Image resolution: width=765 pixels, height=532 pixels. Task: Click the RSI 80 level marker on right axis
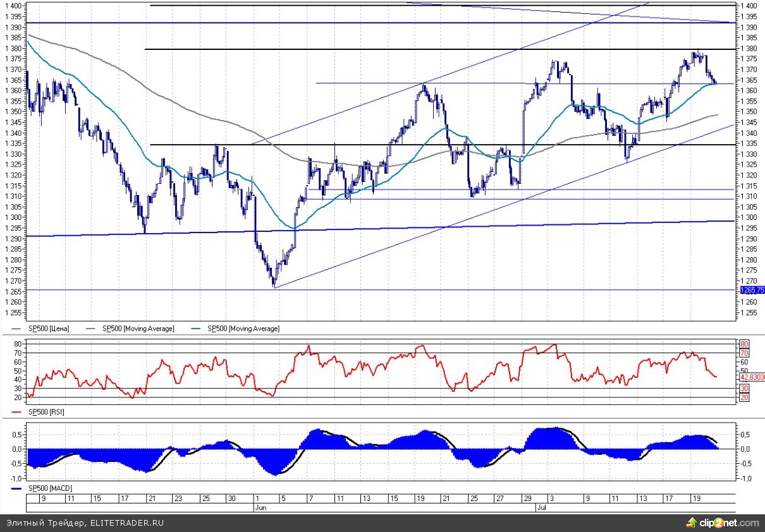click(744, 344)
